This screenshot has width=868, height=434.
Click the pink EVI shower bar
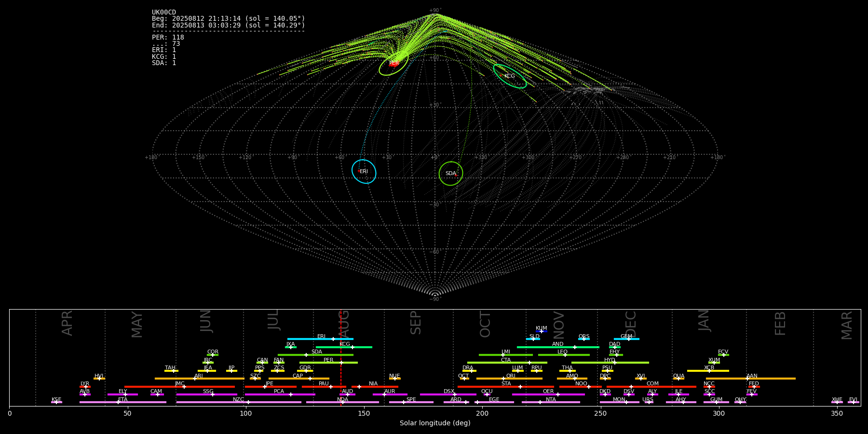pos(854,402)
